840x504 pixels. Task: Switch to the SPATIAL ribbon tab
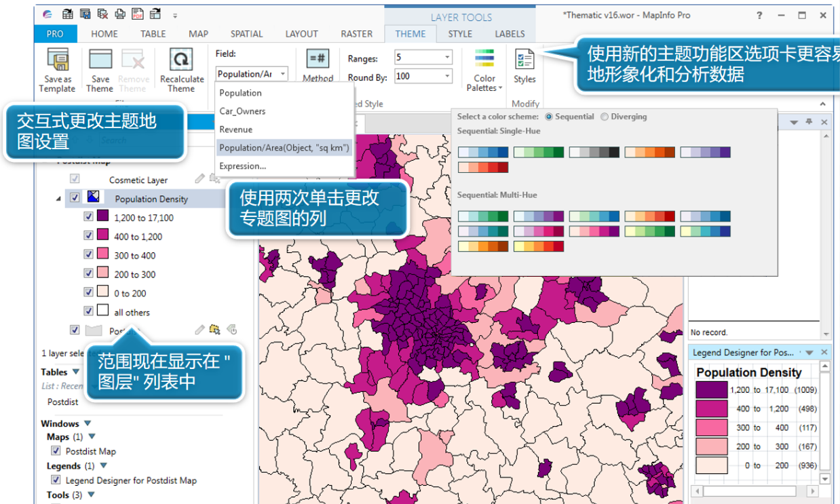coord(247,34)
